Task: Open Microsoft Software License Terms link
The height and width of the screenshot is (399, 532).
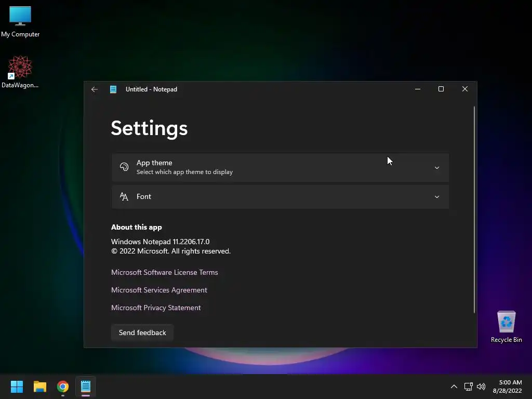Action: point(165,272)
